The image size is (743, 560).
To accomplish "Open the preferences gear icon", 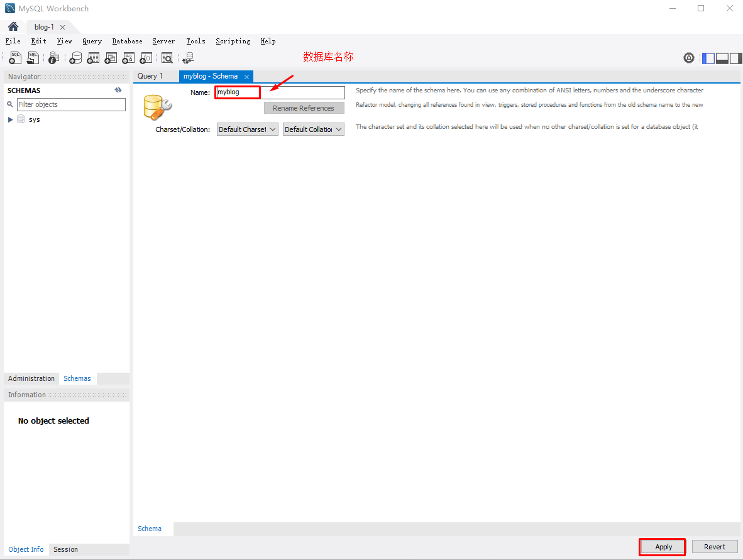I will (689, 58).
